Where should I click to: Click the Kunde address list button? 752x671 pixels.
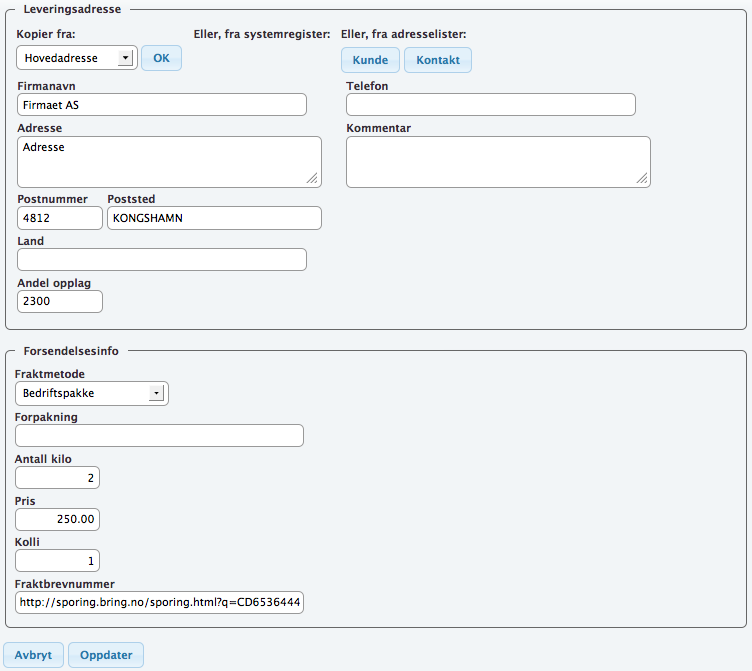[370, 60]
